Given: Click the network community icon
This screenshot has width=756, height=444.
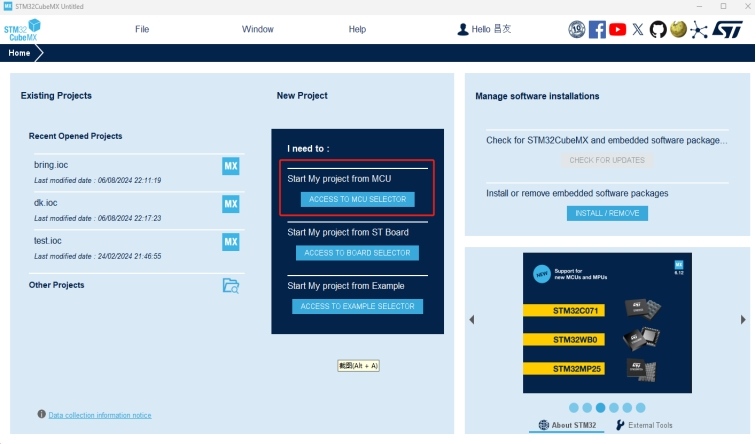Looking at the screenshot, I should [699, 30].
